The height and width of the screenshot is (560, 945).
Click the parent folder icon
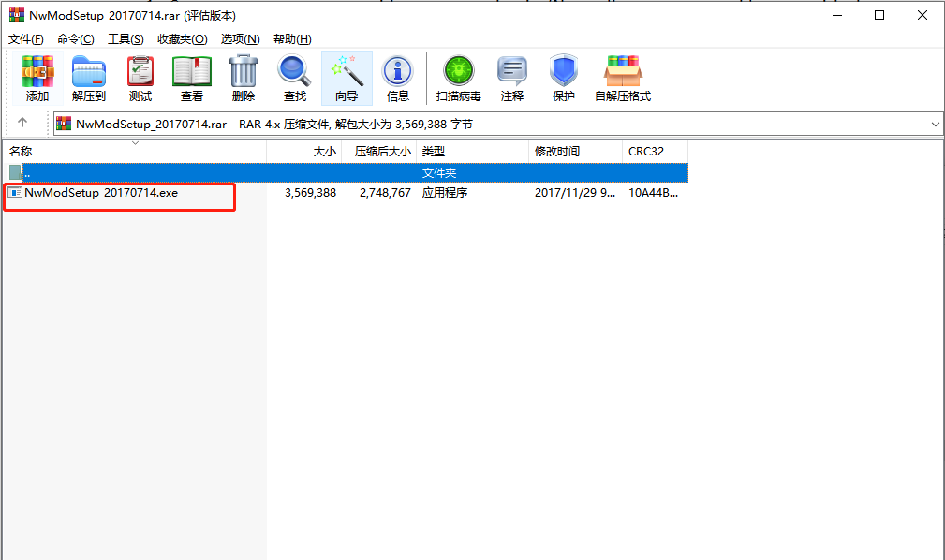coord(16,172)
